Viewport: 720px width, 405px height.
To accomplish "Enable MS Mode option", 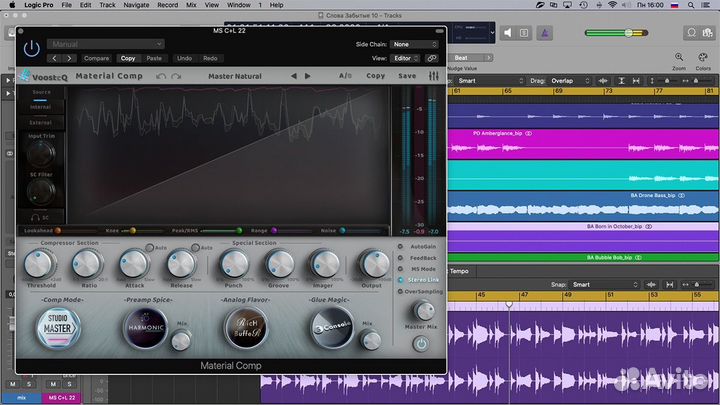I will click(x=401, y=269).
